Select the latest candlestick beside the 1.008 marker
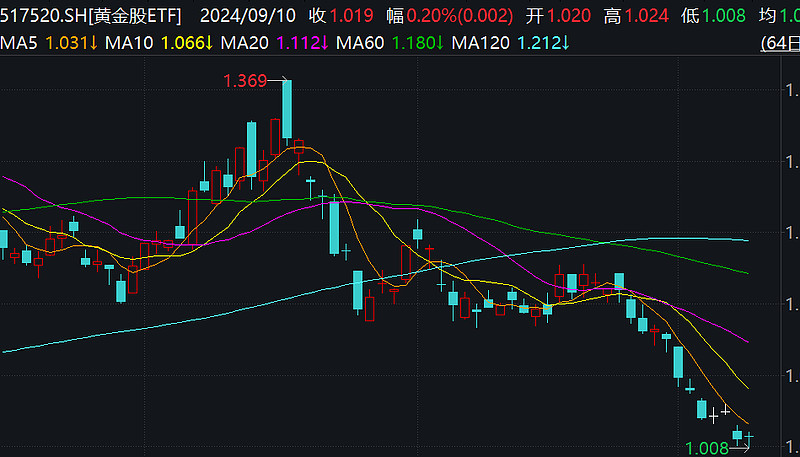 [x=749, y=438]
